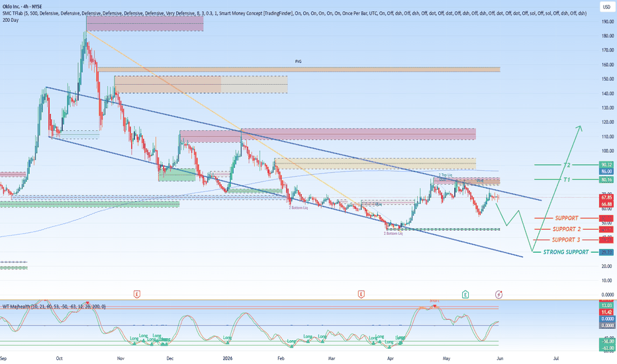Click the 20.00 price axis level
The width and height of the screenshot is (617, 364).
click(608, 267)
